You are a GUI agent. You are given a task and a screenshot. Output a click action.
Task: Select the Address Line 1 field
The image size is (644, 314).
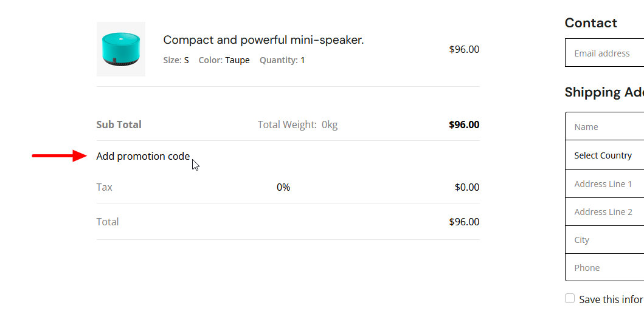pyautogui.click(x=605, y=183)
